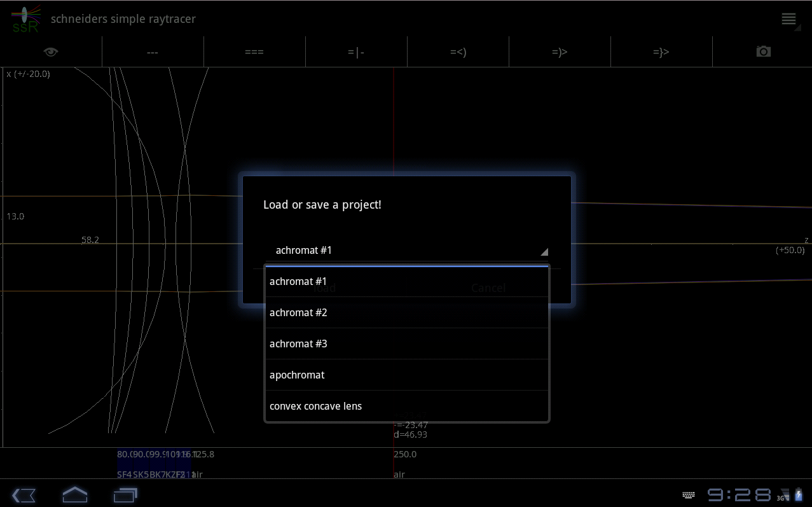Image resolution: width=812 pixels, height=507 pixels.
Task: Select the '===' parallel rays toolbar option
Action: coord(254,52)
